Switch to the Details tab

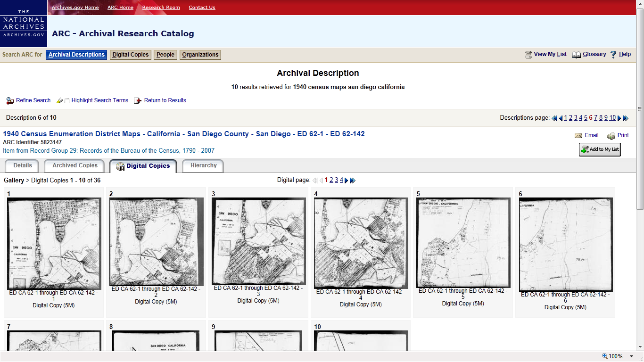[x=22, y=165]
